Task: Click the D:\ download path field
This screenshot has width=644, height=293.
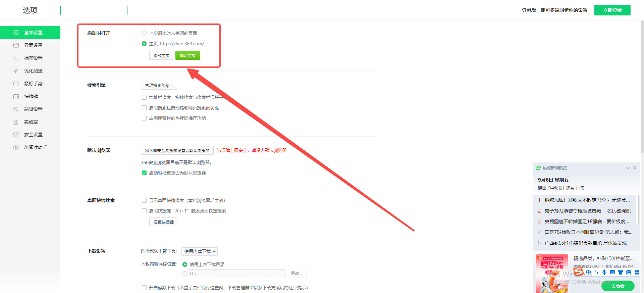Action: point(237,274)
